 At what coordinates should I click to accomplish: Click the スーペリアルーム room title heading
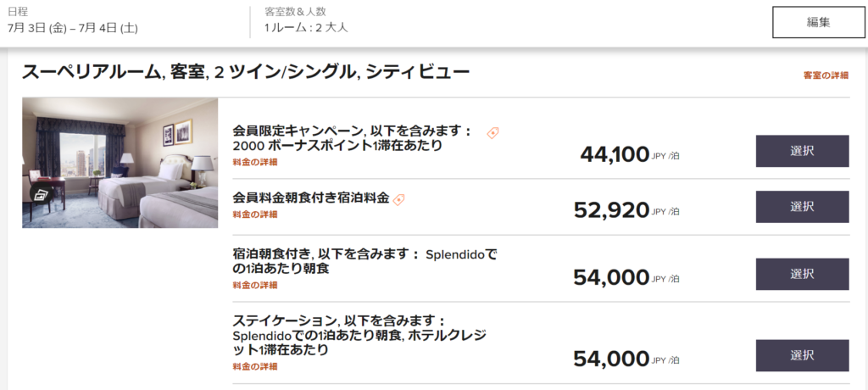coord(246,72)
